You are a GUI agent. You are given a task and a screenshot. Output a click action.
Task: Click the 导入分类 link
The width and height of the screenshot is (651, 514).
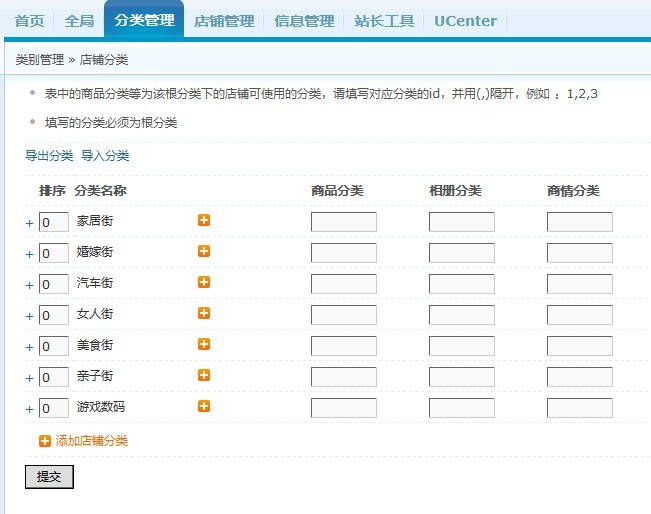105,156
